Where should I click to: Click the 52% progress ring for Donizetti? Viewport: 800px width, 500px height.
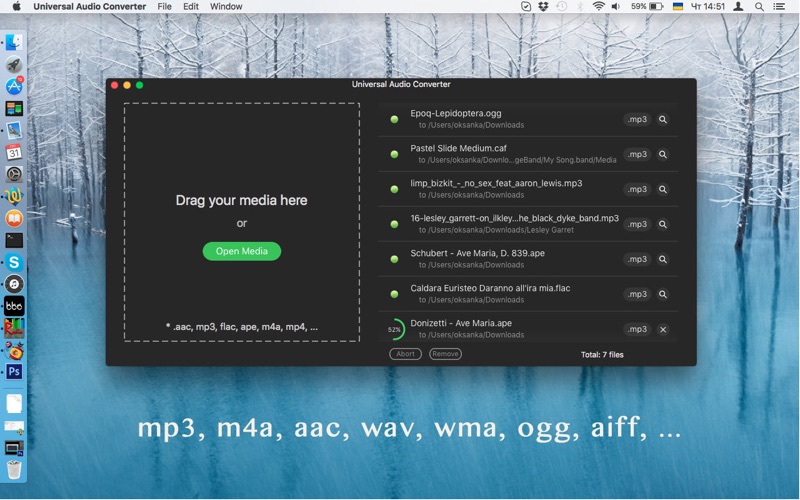point(394,329)
